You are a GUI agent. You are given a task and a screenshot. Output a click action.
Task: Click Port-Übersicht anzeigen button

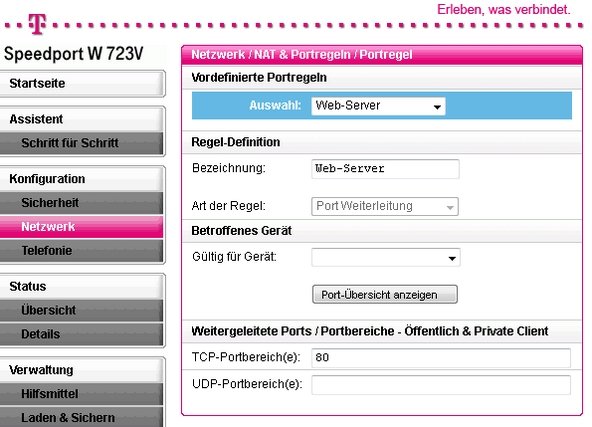(x=385, y=294)
